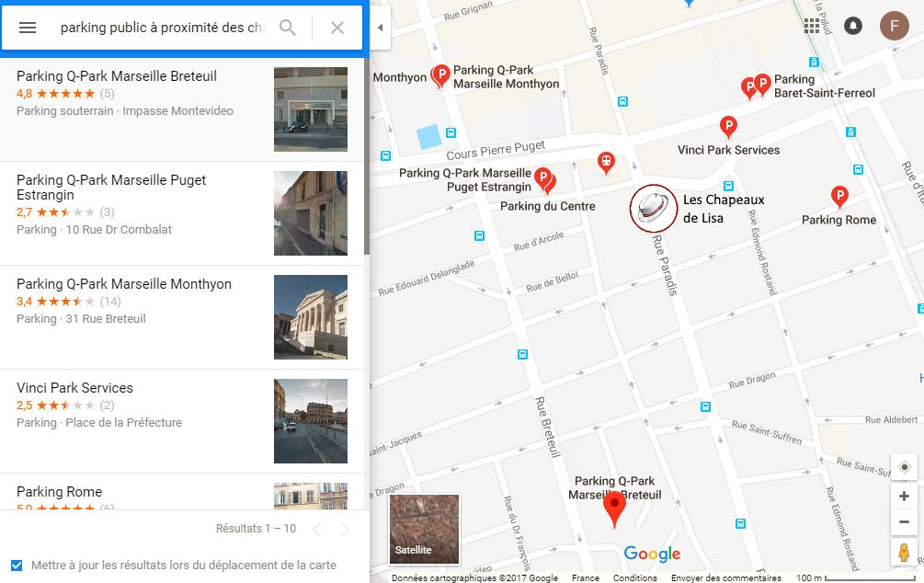The width and height of the screenshot is (924, 583).
Task: Click the bus stop icon on Rue Breteuil
Action: point(523,354)
